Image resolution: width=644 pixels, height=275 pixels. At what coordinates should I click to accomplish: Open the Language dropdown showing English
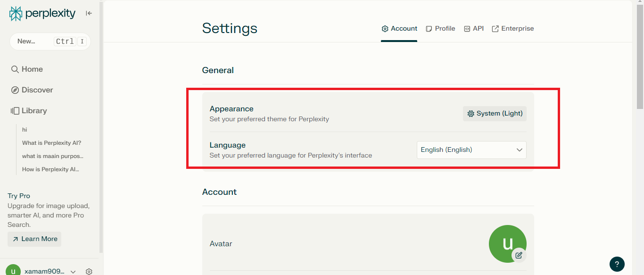[471, 150]
